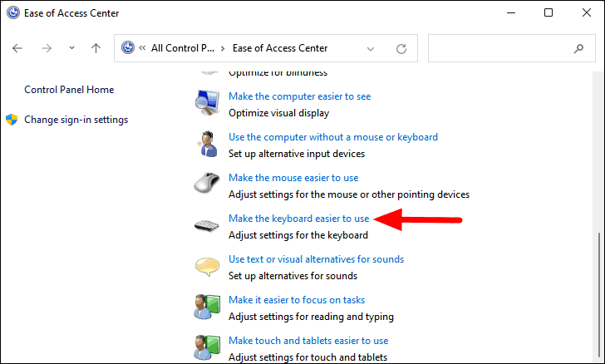Click the Forward navigation arrow
The image size is (605, 364).
pos(47,48)
